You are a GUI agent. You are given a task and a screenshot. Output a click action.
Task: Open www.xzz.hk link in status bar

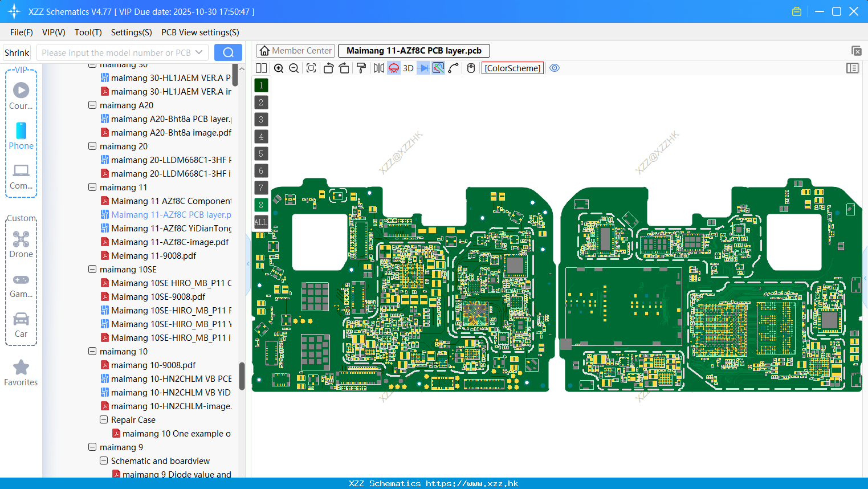pyautogui.click(x=472, y=483)
